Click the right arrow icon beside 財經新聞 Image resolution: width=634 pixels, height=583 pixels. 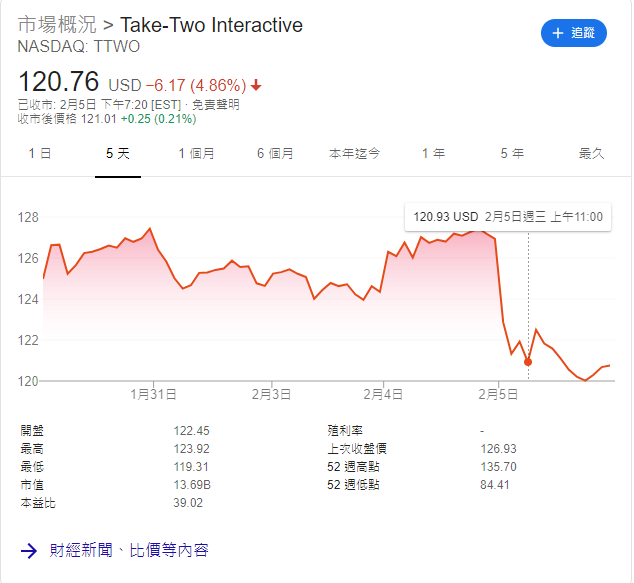pos(28,550)
